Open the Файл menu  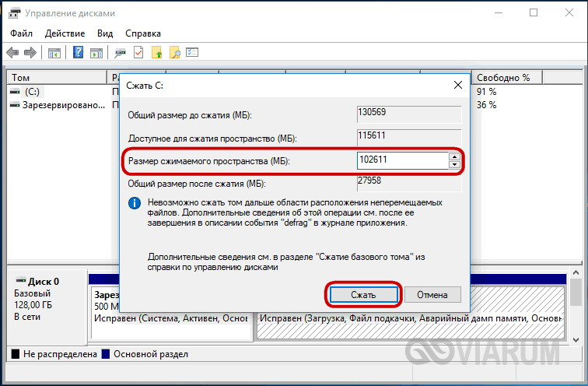(23, 33)
